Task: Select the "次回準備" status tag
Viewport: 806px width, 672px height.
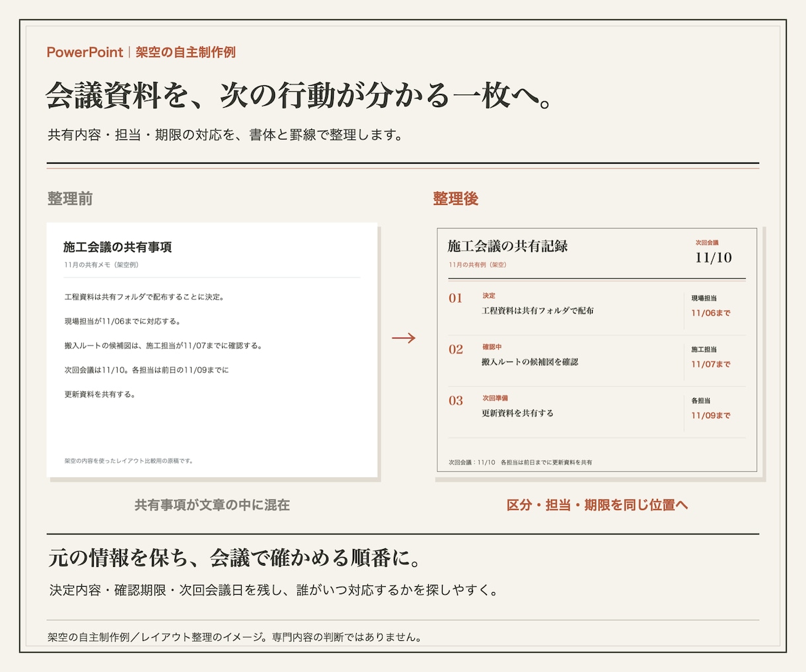Action: pos(495,398)
